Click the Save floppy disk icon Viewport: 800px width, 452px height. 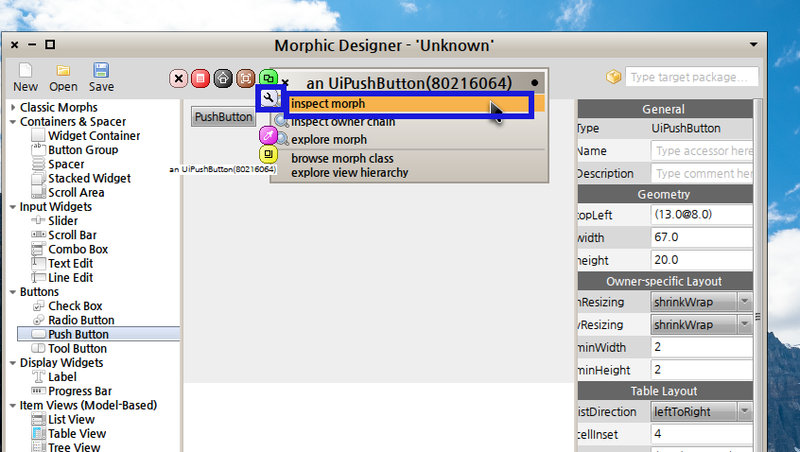101,70
